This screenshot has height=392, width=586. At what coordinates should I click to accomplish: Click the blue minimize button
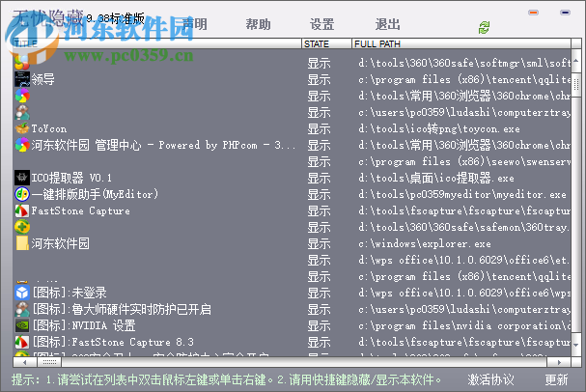coord(565,13)
